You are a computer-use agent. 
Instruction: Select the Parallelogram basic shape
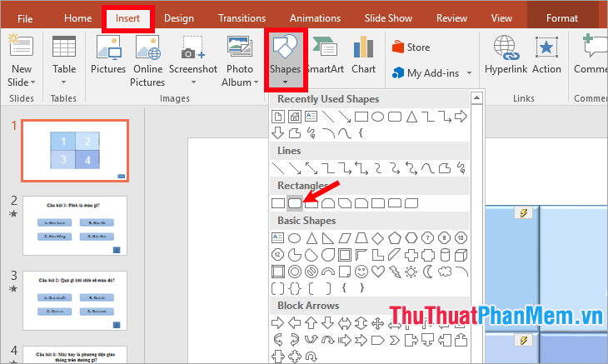tap(345, 237)
